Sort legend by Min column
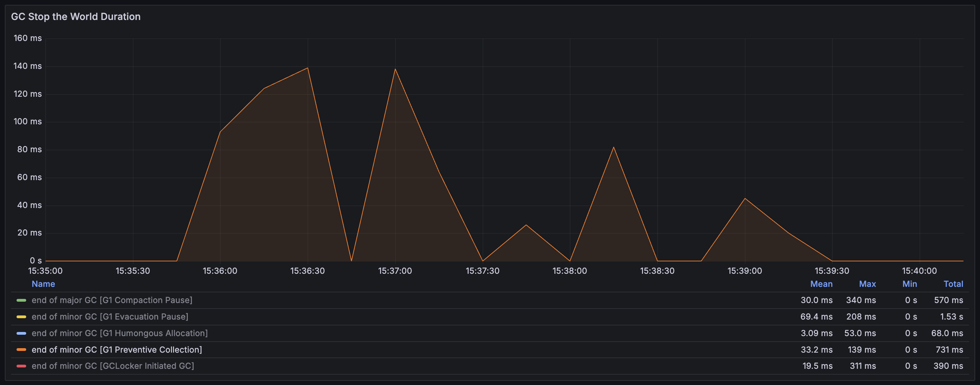This screenshot has width=980, height=385. (909, 284)
